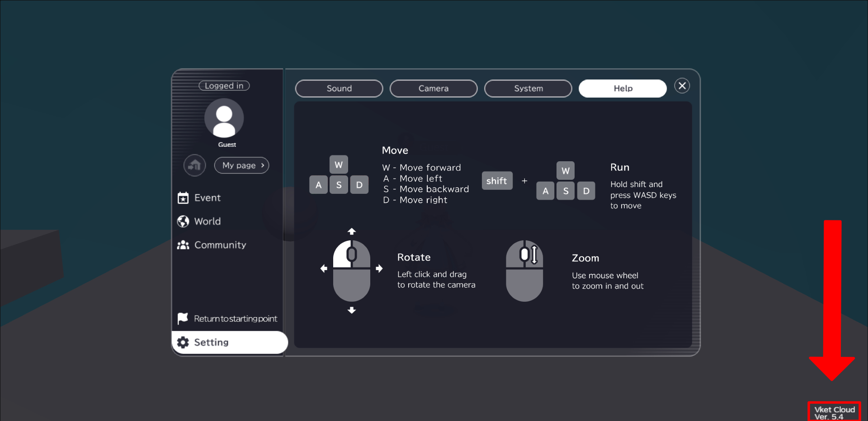Open the Camera settings tab
Screen dimensions: 868x421
(x=433, y=89)
